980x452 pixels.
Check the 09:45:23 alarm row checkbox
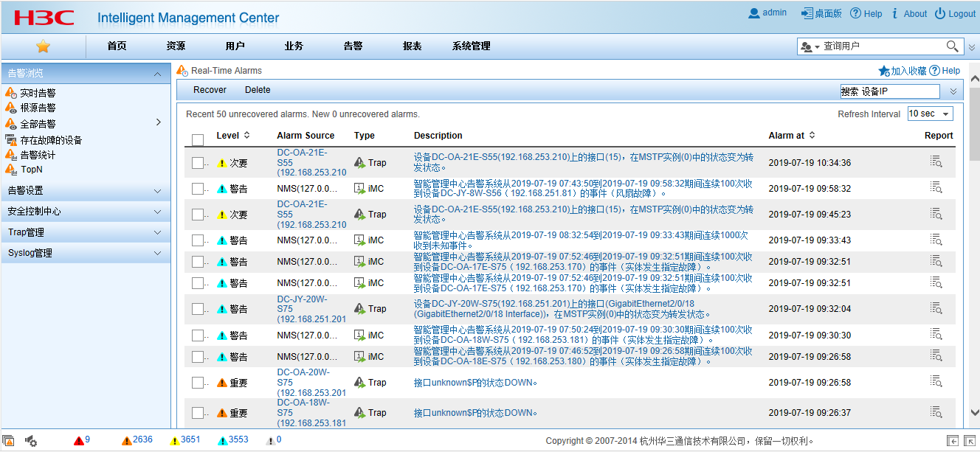click(x=198, y=215)
